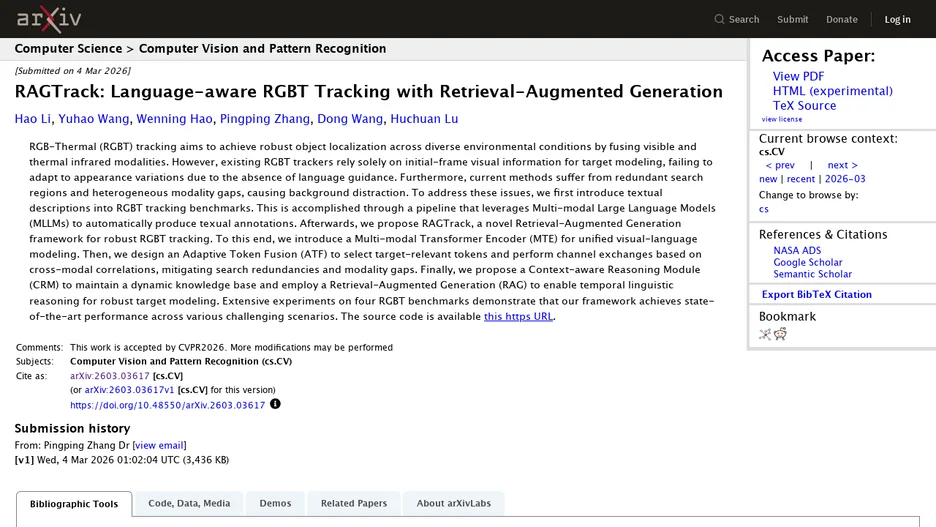Go to previous paper (< prev)
Screen dimensions: 936x527
click(780, 165)
